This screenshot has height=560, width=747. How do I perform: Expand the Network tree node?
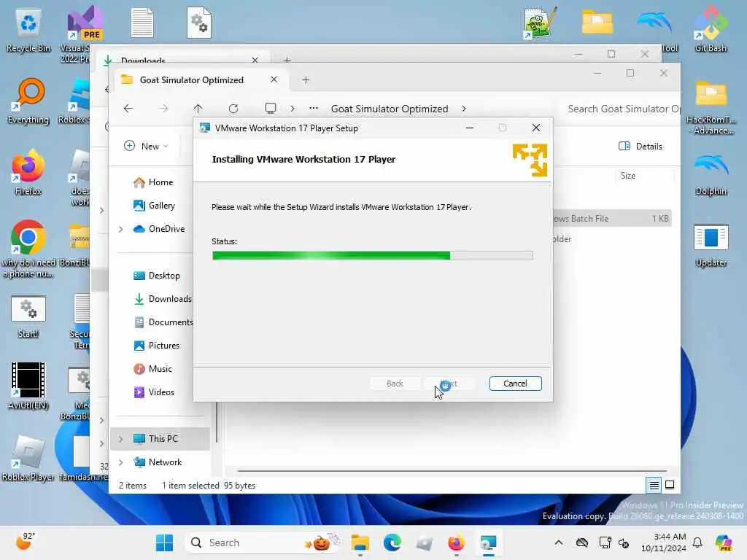tap(120, 462)
